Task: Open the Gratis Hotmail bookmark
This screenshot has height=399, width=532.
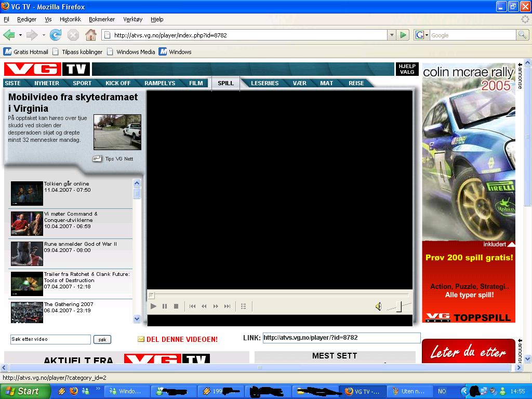Action: tap(26, 52)
